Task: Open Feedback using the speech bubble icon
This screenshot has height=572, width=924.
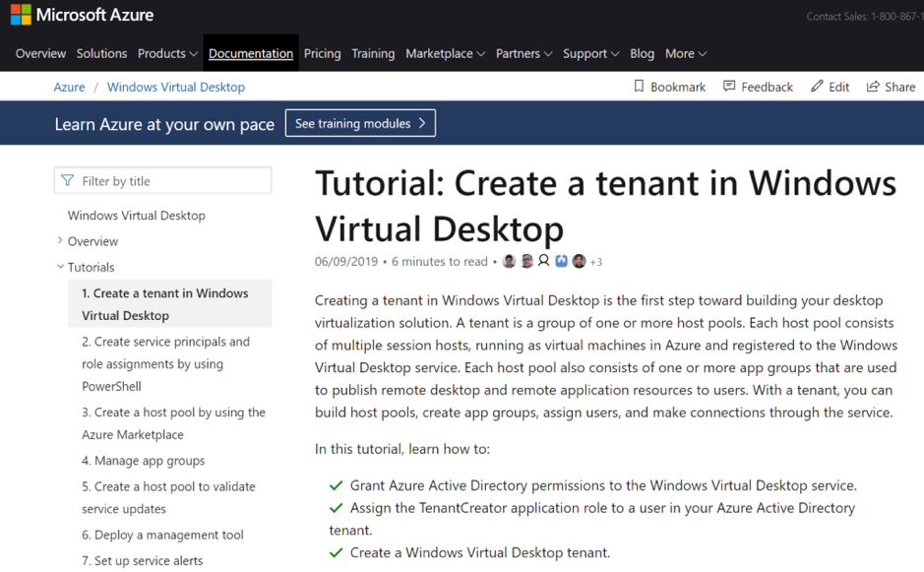Action: point(758,87)
